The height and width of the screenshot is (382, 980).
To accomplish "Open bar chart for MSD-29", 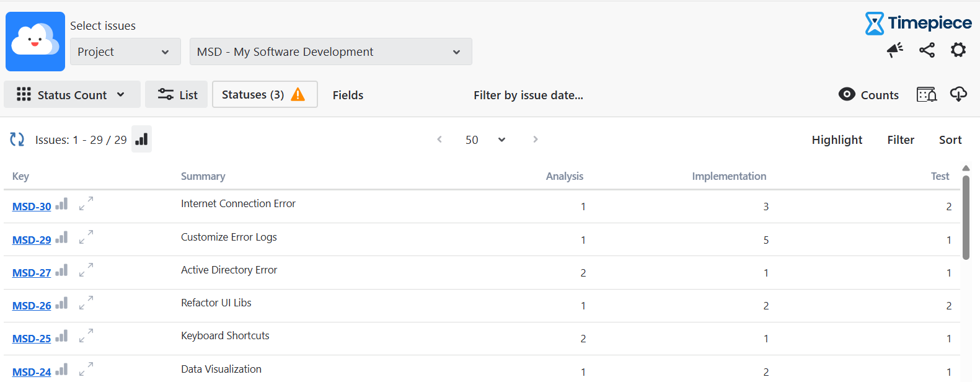I will (x=61, y=238).
